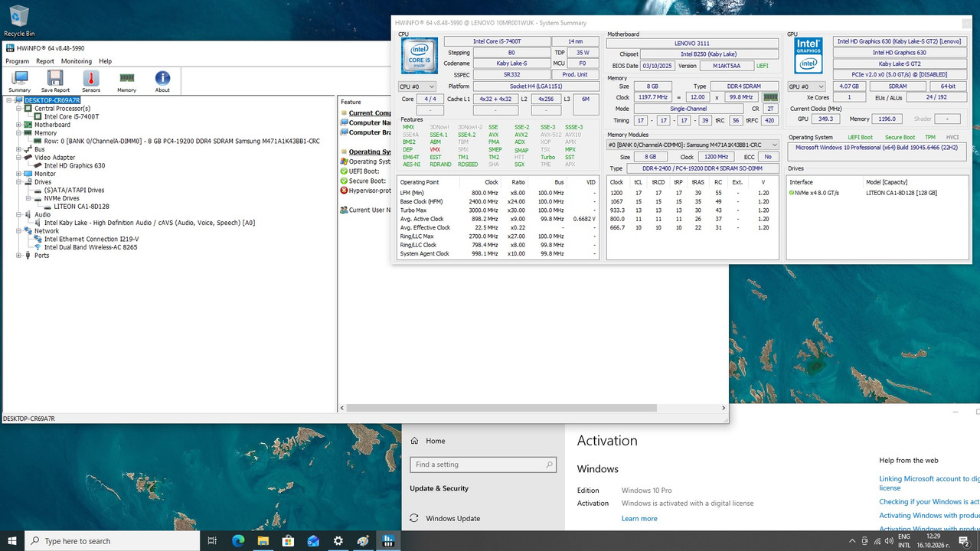Open the Summary toolbar icon in HWiNFO
This screenshot has height=551, width=980.
pyautogui.click(x=19, y=81)
